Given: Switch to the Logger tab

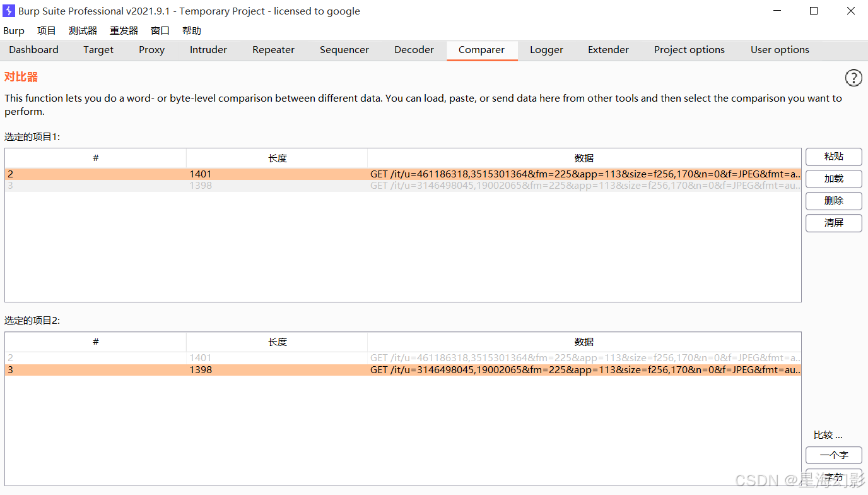Looking at the screenshot, I should 546,50.
